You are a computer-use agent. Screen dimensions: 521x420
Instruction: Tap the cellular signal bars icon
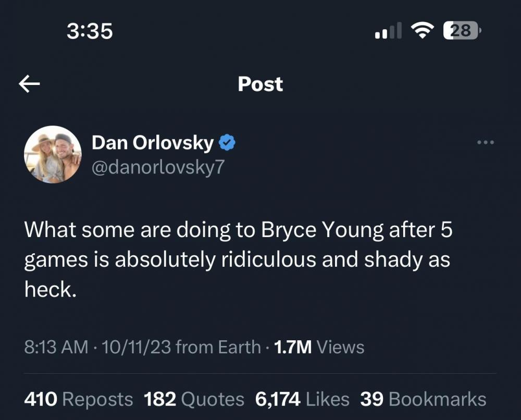coord(388,31)
